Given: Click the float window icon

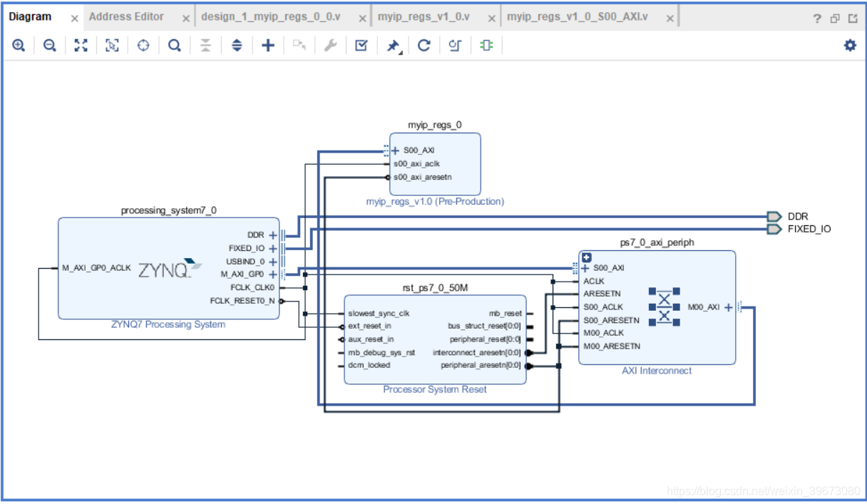Looking at the screenshot, I should click(835, 19).
